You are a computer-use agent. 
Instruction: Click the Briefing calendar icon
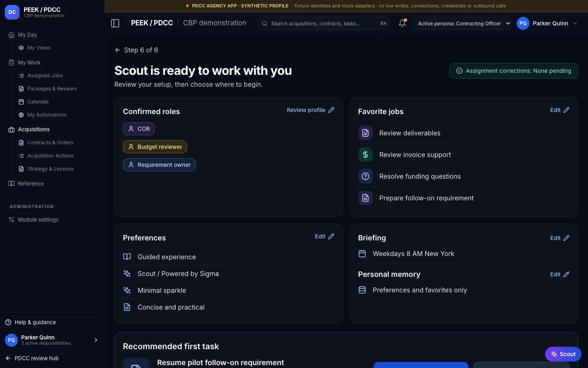(362, 254)
